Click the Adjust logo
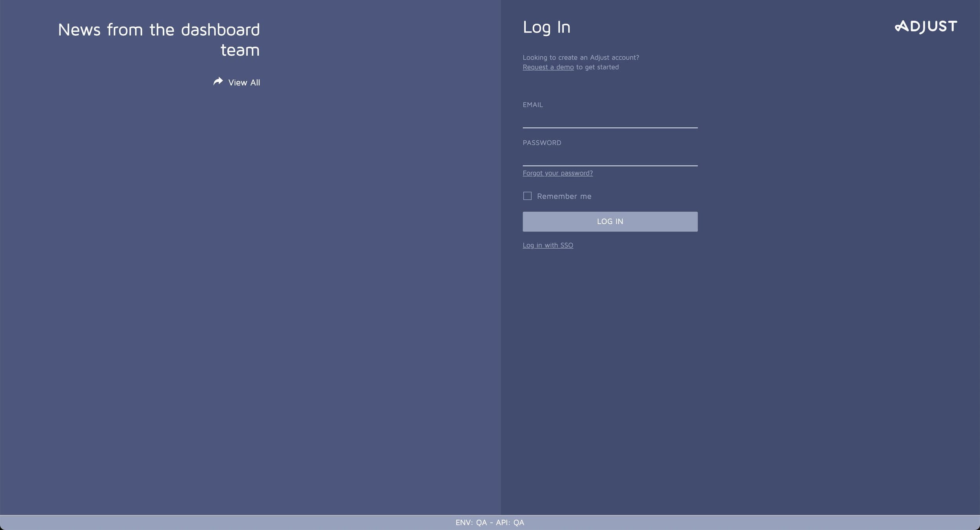980x530 pixels. [925, 26]
